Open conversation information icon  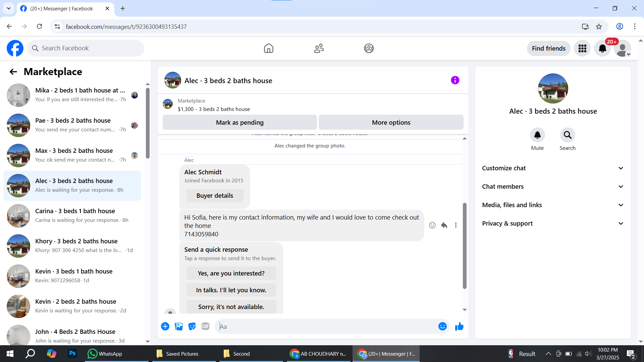point(455,80)
